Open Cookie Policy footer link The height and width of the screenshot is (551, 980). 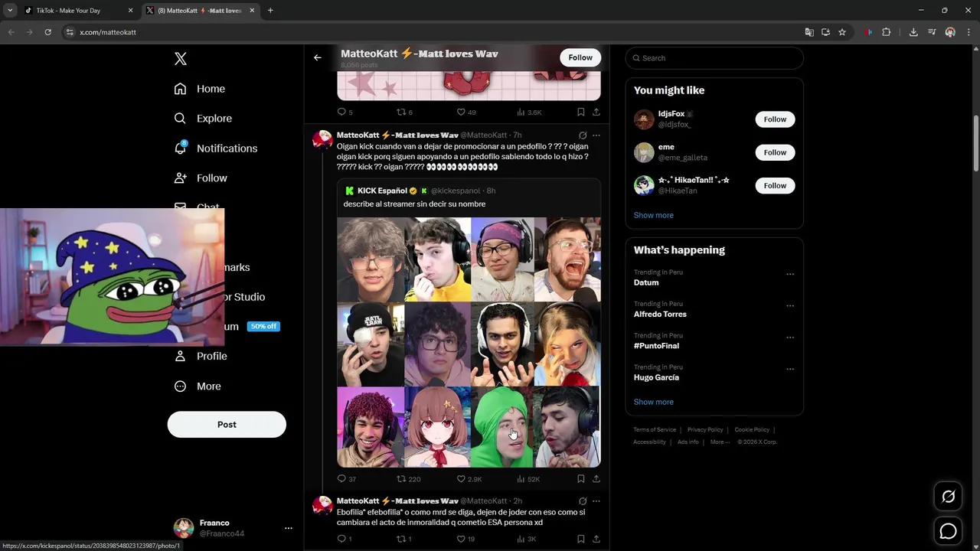[752, 430]
